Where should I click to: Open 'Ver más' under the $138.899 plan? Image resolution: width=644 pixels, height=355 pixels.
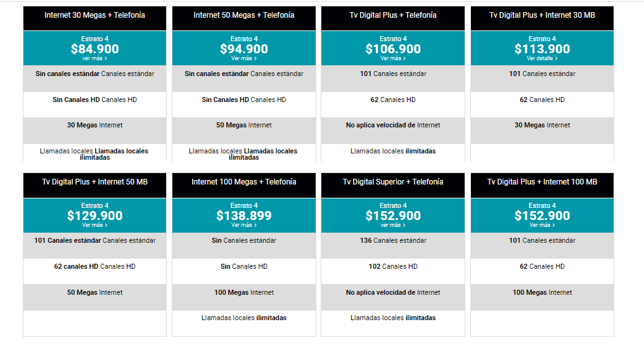click(x=243, y=225)
